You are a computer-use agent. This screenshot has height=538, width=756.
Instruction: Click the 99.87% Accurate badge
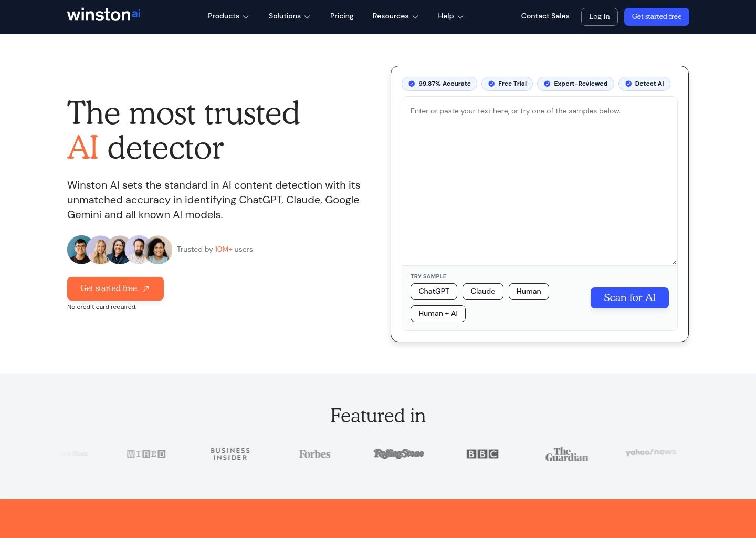(x=439, y=84)
